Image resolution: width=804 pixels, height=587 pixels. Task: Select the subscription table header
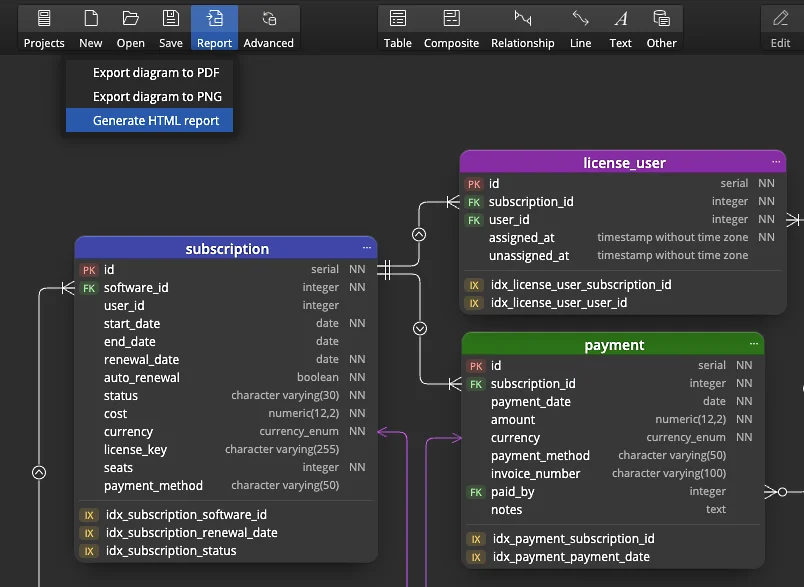coord(226,248)
